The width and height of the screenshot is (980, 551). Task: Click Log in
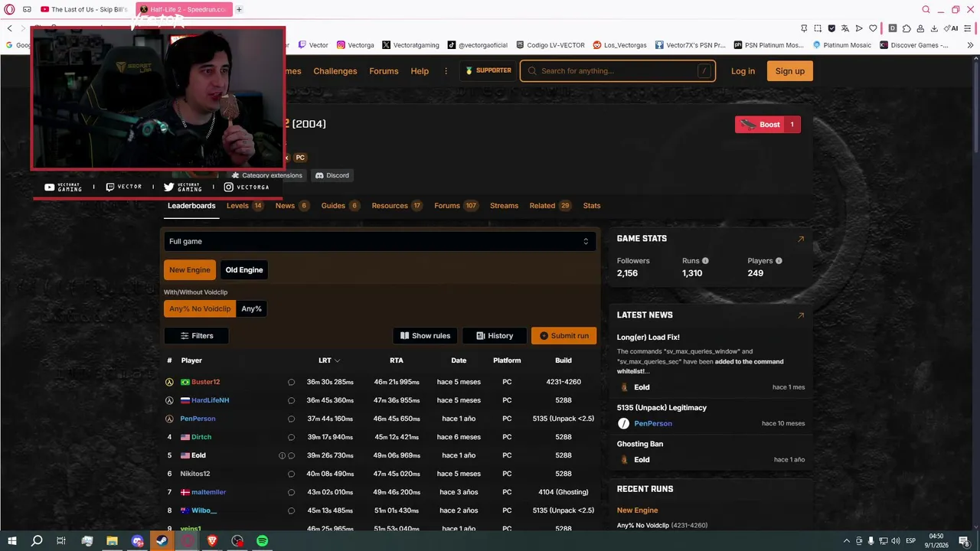coord(743,71)
